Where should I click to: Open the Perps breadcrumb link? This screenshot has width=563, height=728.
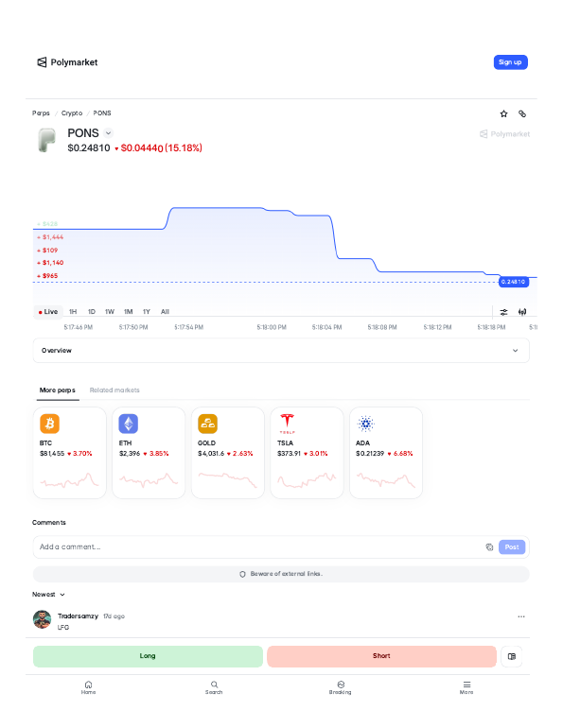pyautogui.click(x=41, y=113)
